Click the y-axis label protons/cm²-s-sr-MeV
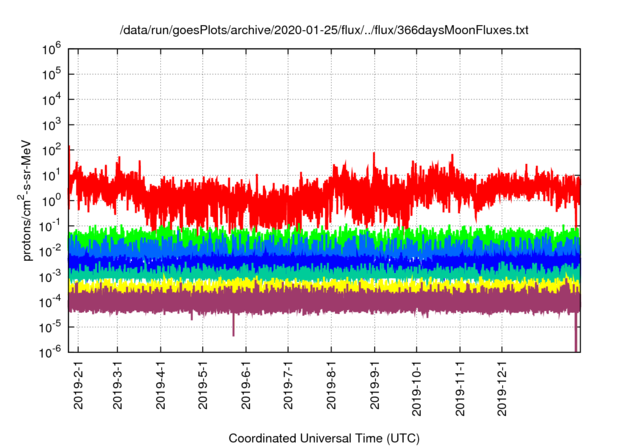Screen dimensions: 640x448 (x=25, y=200)
